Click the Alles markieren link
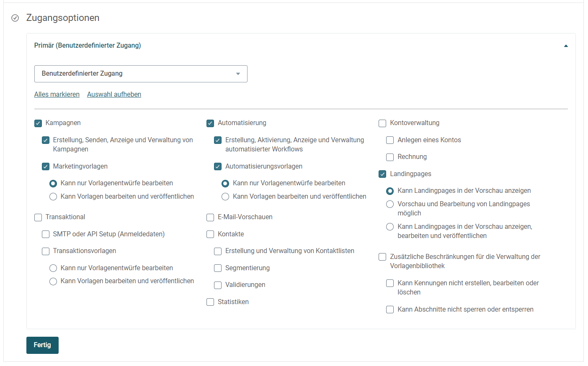Screen dimensions: 588x366 pos(57,95)
